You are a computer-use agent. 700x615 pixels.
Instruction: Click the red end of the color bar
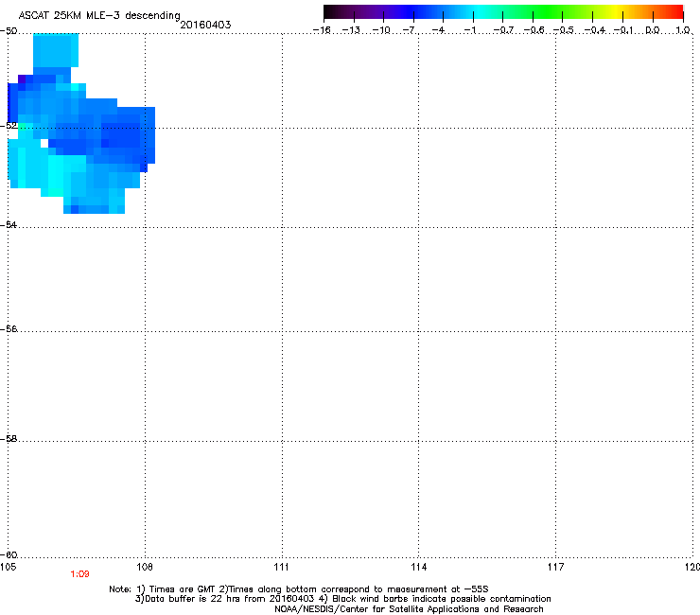(674, 11)
